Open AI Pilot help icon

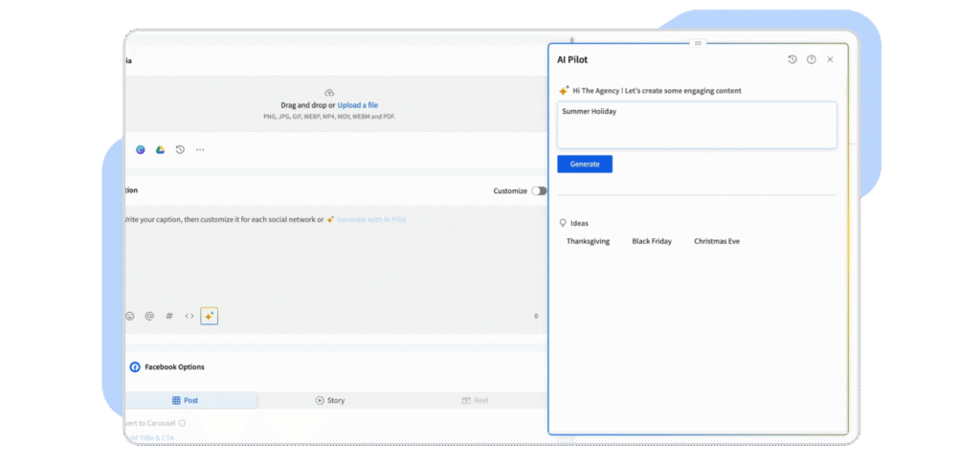[x=812, y=59]
